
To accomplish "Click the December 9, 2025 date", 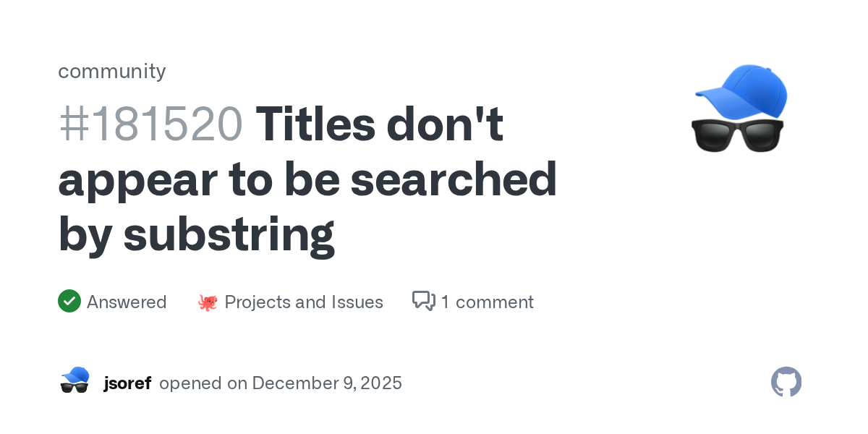I will [x=327, y=383].
